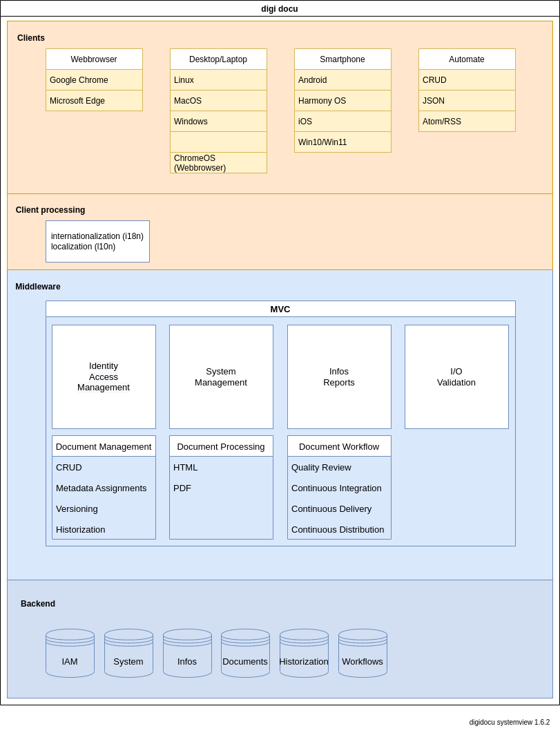Image resolution: width=560 pixels, height=733 pixels.
Task: Open the Document Workflow header
Action: click(339, 446)
